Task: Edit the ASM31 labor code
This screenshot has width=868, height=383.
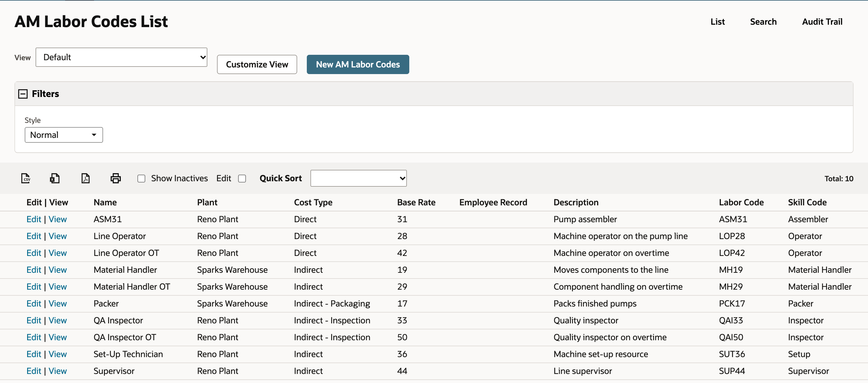Action: [34, 220]
